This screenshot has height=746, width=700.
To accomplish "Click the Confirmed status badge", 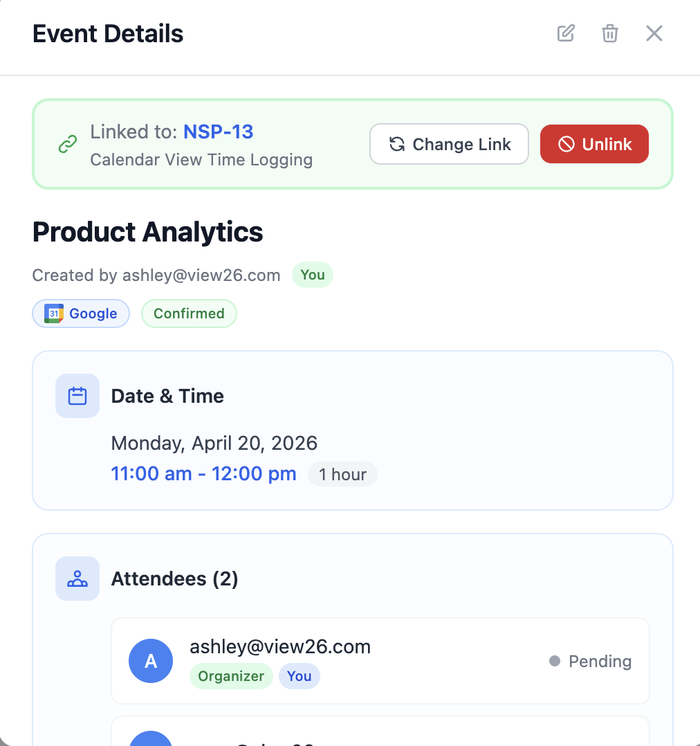I will pyautogui.click(x=189, y=313).
